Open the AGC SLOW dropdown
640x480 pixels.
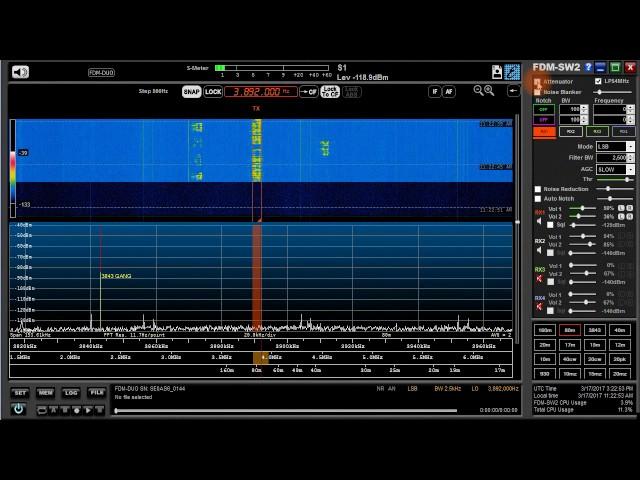click(616, 169)
